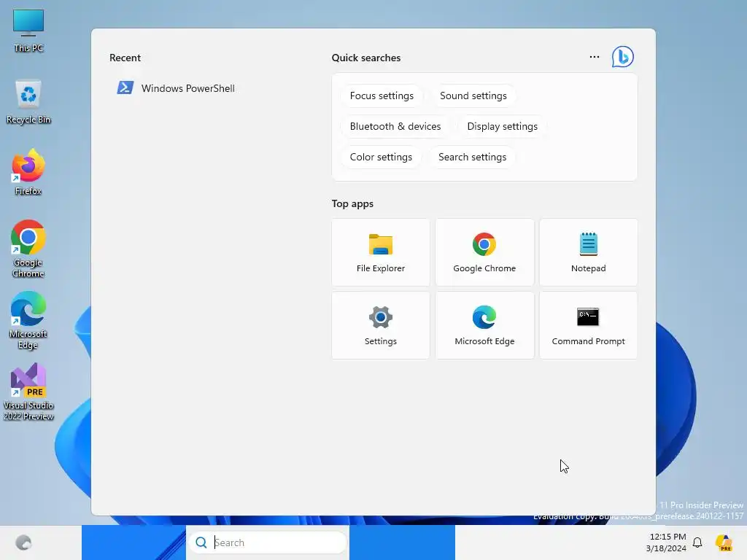
Task: Open Notepad from Top apps
Action: click(x=589, y=252)
